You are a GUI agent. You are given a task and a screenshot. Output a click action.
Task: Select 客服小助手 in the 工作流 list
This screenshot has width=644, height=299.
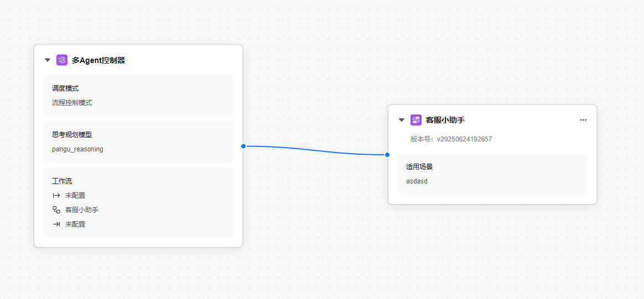(x=82, y=210)
